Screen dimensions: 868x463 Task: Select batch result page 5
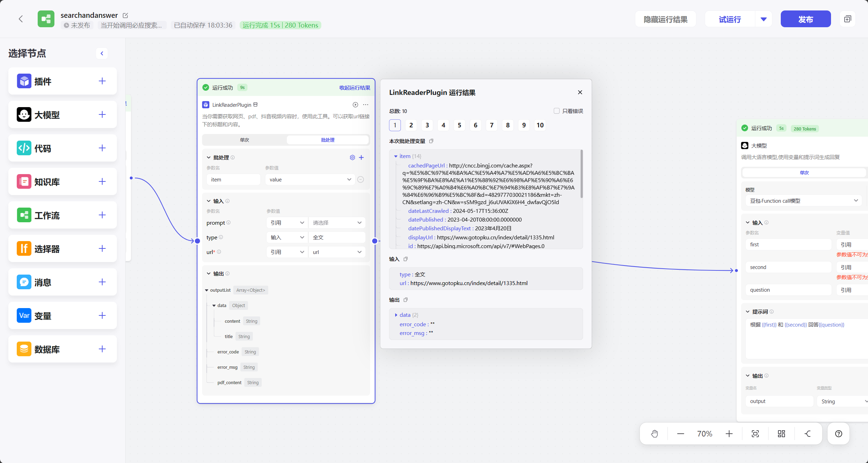459,125
